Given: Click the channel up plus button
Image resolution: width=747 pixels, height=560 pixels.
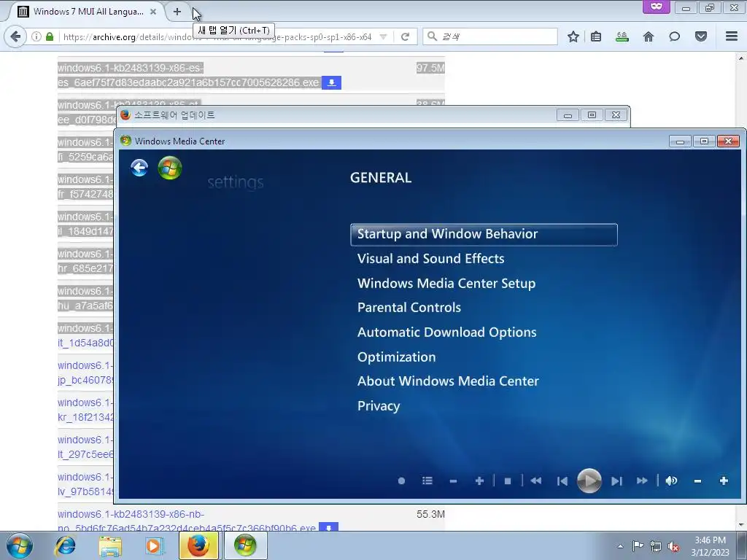Looking at the screenshot, I should pyautogui.click(x=480, y=481).
